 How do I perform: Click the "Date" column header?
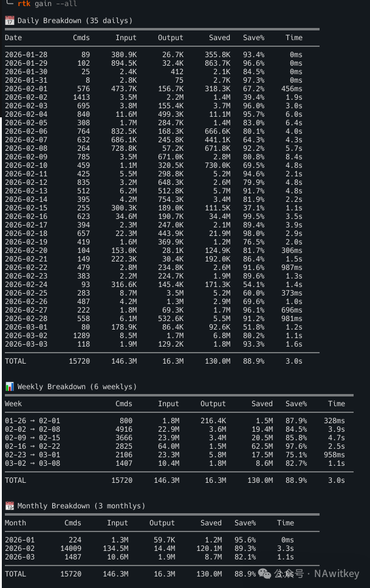tap(13, 38)
